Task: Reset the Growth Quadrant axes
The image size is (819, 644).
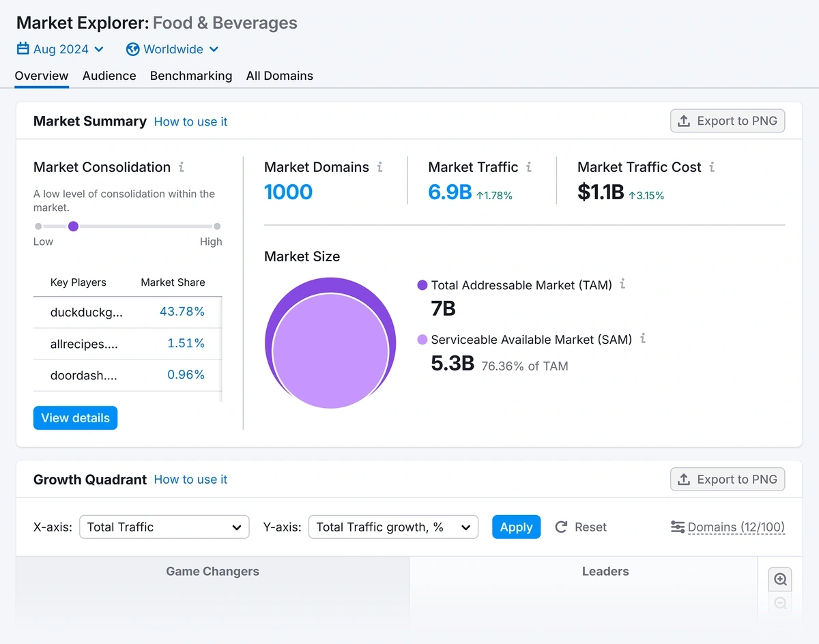Action: (581, 527)
